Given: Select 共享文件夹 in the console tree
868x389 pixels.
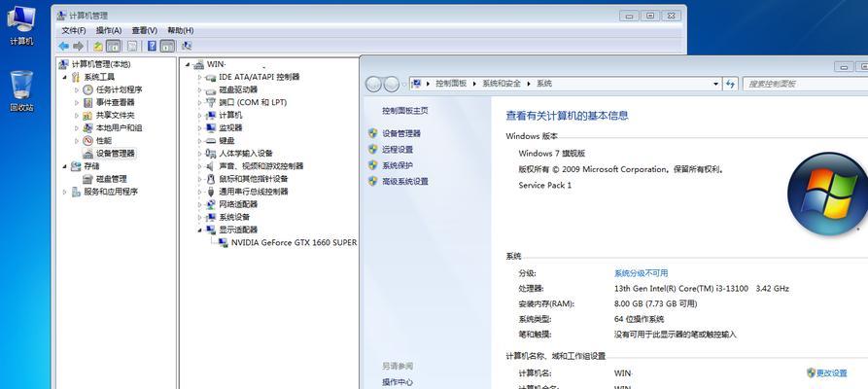Looking at the screenshot, I should point(115,116).
